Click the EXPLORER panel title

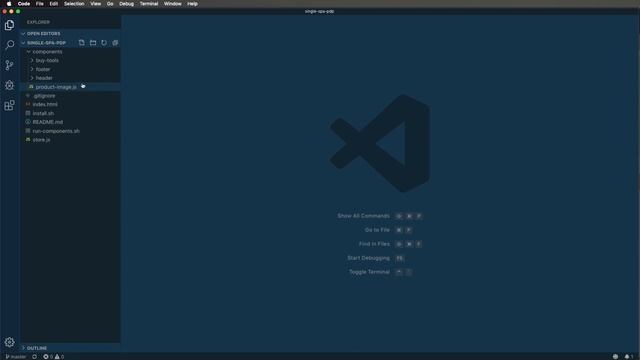38,22
